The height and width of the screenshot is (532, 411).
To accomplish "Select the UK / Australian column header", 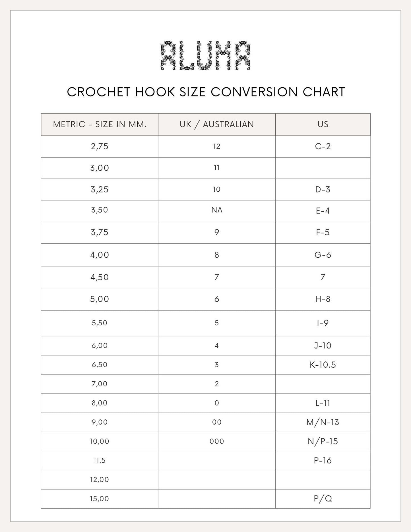I will click(x=217, y=124).
